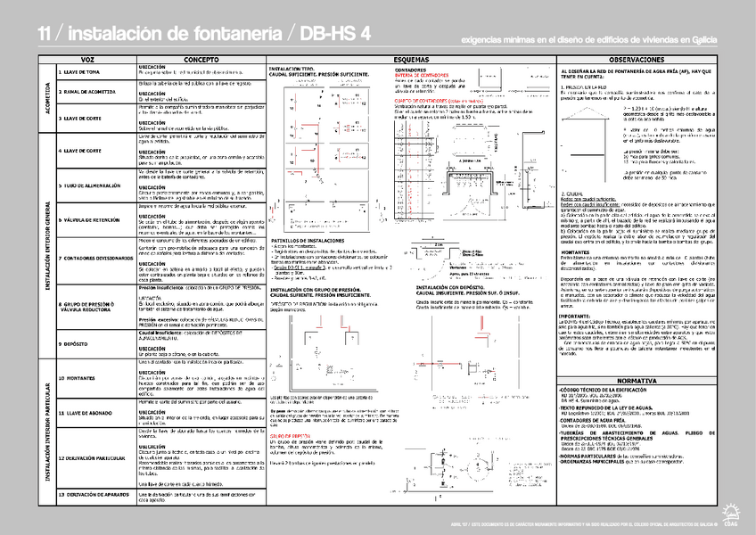Click heading "PATINILLOS DE INSTALACIONES"

coord(308,240)
